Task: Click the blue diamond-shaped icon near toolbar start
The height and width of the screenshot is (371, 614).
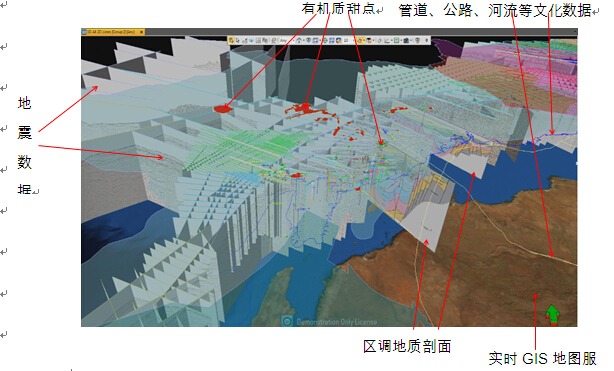Action: coord(251,40)
